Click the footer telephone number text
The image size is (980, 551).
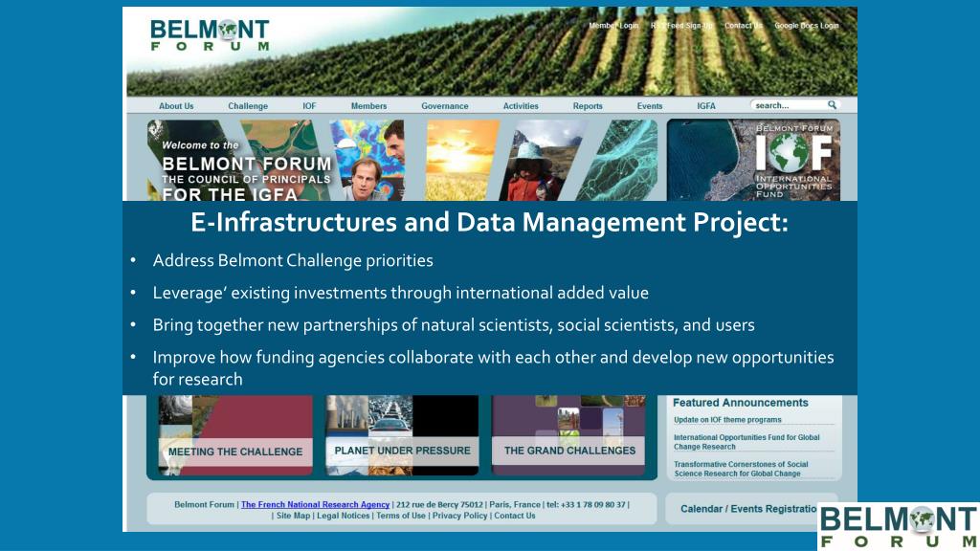(x=586, y=504)
